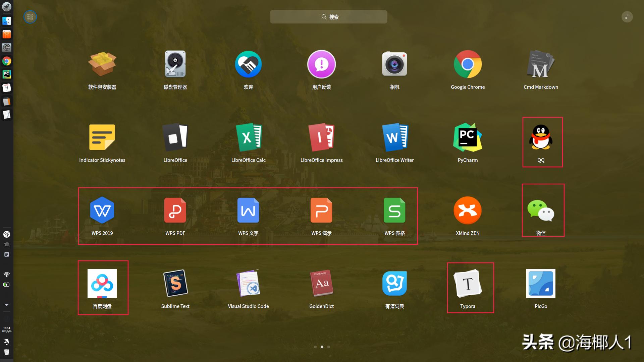This screenshot has width=644, height=362.
Task: Open Typora markdown editor
Action: tap(468, 283)
